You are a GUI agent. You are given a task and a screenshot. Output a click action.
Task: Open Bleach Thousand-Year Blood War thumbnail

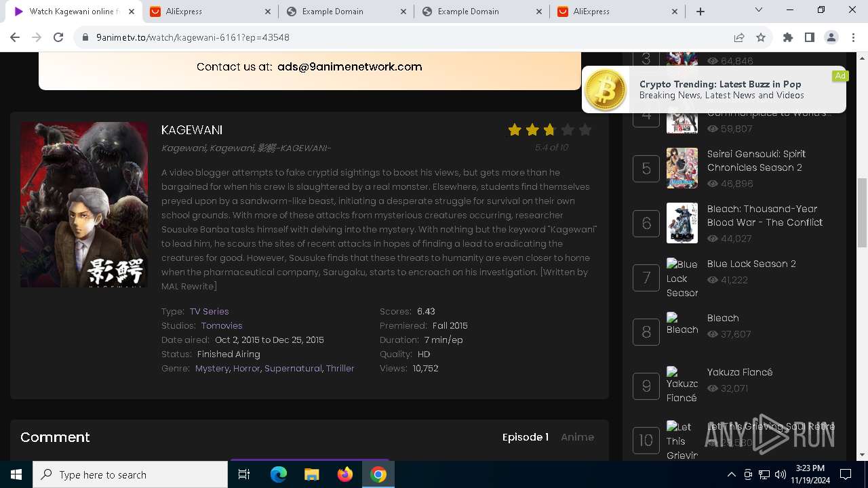pos(682,223)
